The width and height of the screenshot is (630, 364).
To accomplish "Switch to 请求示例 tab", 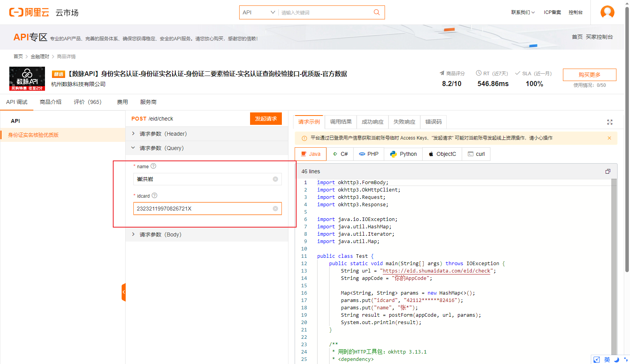I will click(309, 122).
